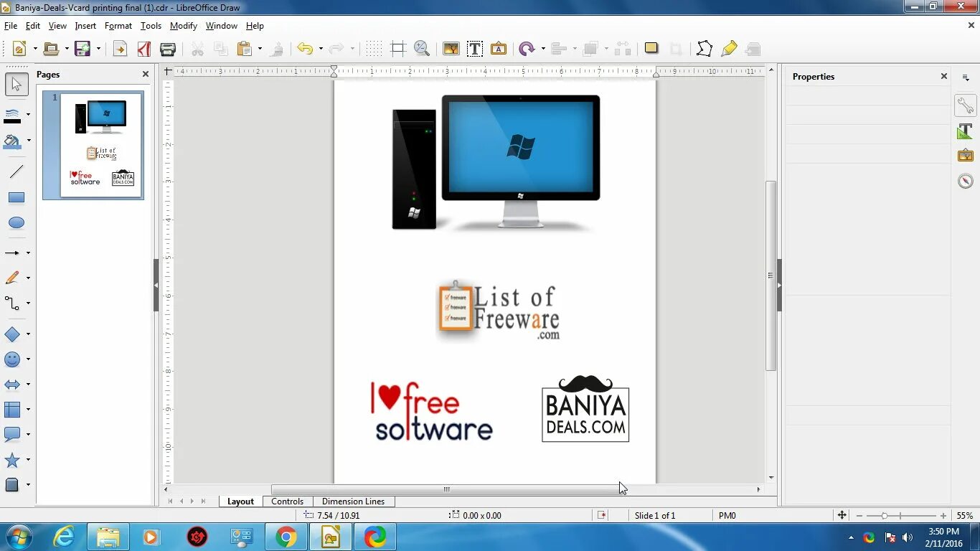
Task: Switch to the Dimension Lines layer tab
Action: (x=354, y=501)
